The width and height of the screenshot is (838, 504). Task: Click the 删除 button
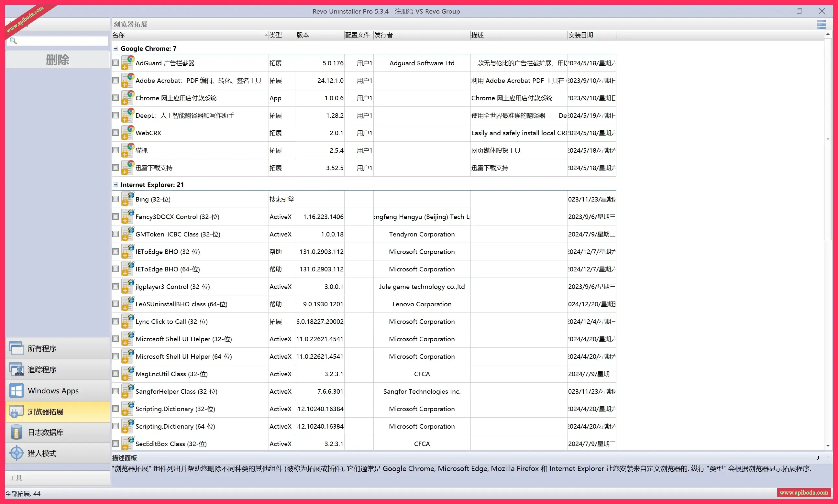tap(57, 60)
